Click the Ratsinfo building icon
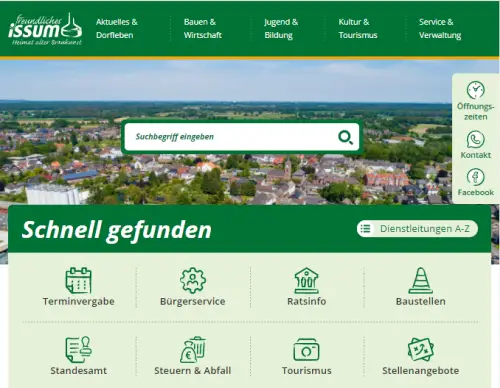 click(306, 280)
